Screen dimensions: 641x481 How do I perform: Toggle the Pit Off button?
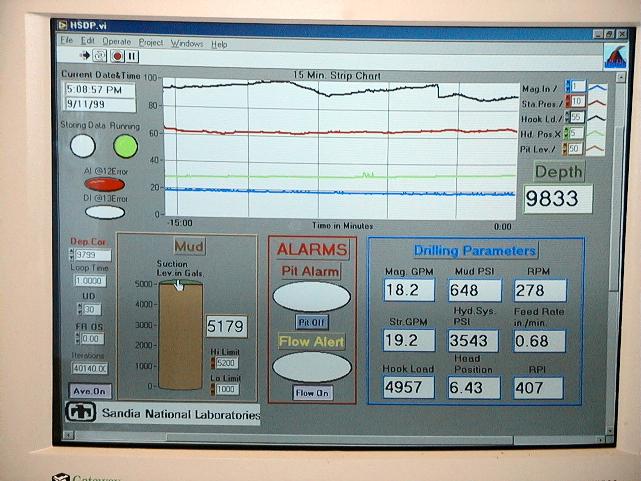pyautogui.click(x=311, y=322)
